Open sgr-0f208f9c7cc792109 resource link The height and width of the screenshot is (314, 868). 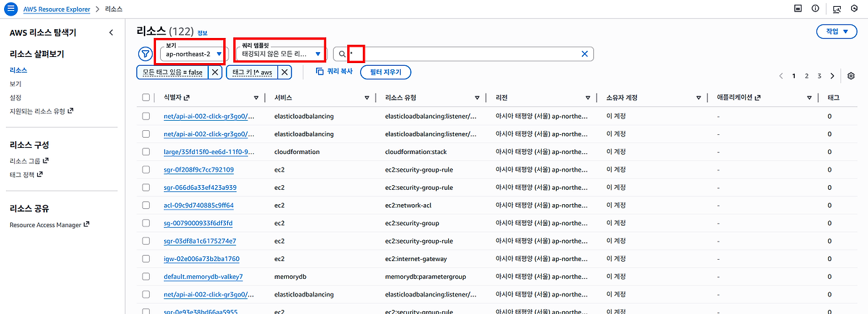click(199, 170)
